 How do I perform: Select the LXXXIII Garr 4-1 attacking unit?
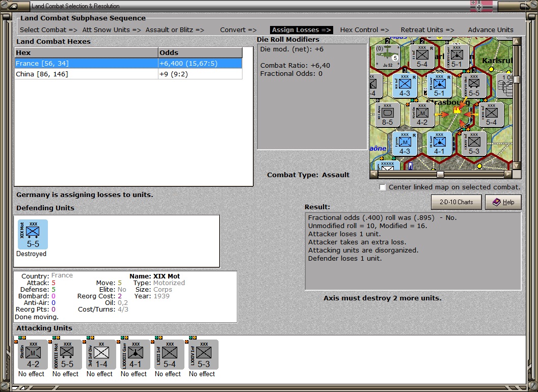tap(135, 355)
